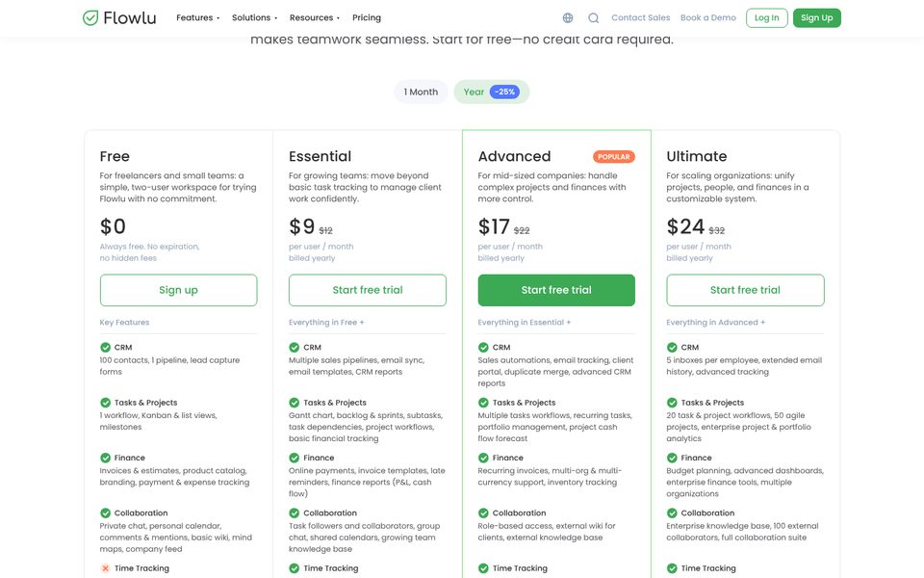
Task: Click the Flowlu logo
Action: [119, 17]
